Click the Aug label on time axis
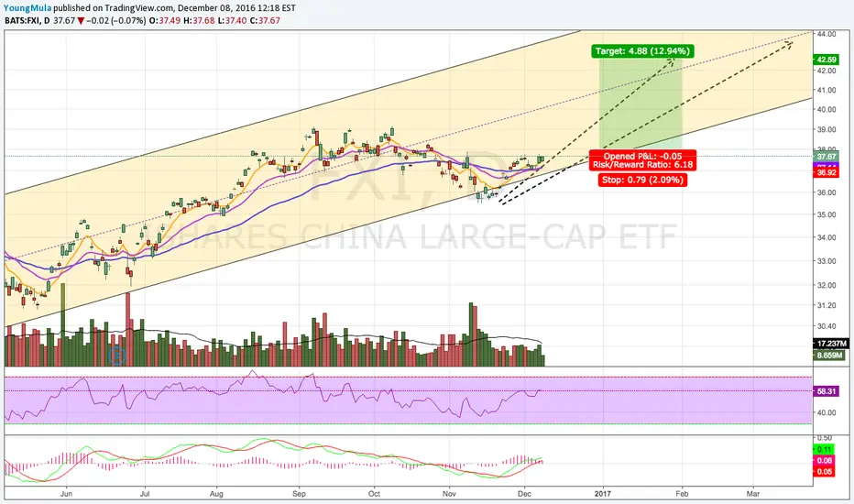 pos(216,494)
